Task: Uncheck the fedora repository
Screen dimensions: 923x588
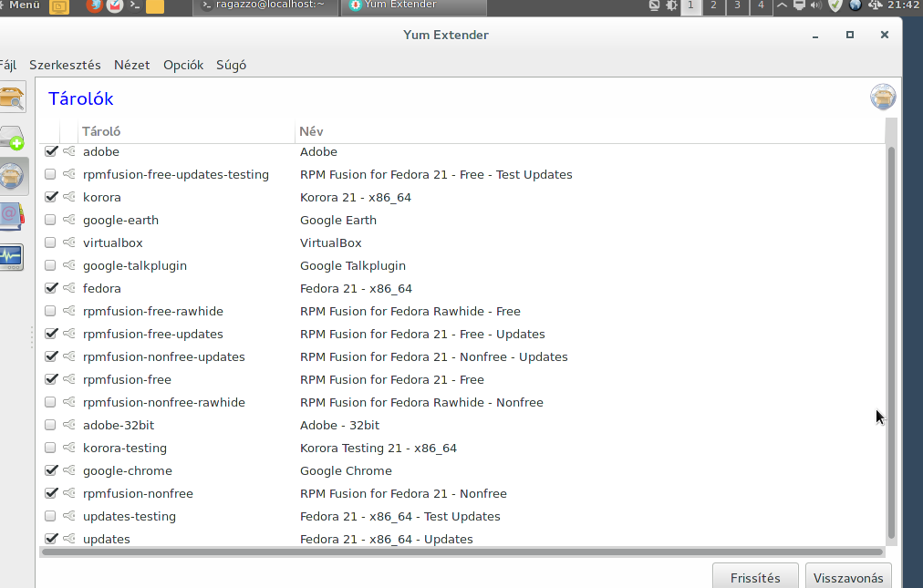Action: [x=51, y=288]
